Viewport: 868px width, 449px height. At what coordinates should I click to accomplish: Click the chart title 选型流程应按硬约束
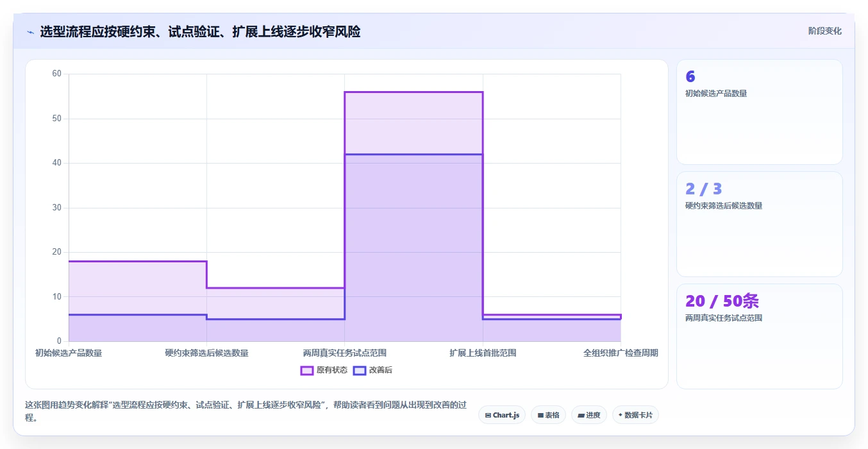(200, 31)
